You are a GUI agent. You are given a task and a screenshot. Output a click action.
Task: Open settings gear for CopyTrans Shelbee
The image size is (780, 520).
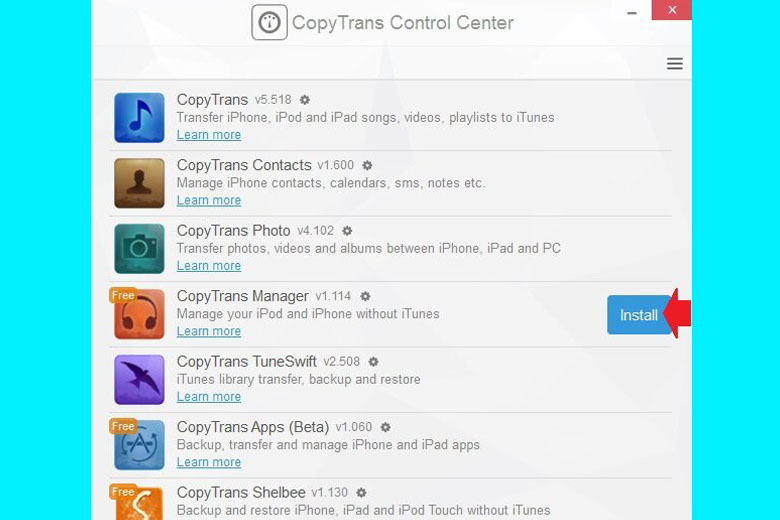361,493
